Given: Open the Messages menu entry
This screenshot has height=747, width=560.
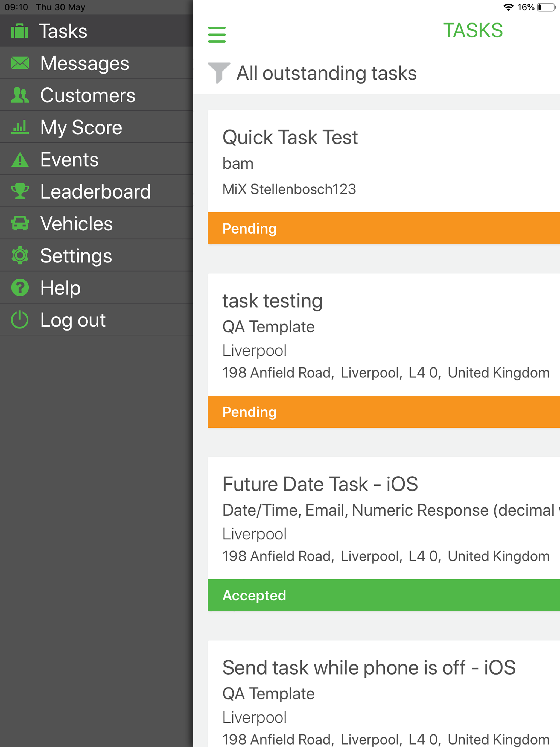Looking at the screenshot, I should pyautogui.click(x=97, y=63).
